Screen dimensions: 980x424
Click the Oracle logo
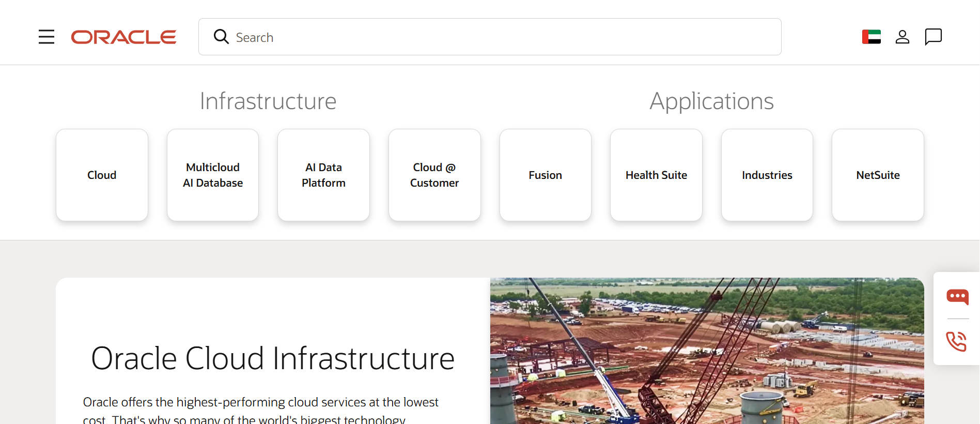tap(123, 37)
